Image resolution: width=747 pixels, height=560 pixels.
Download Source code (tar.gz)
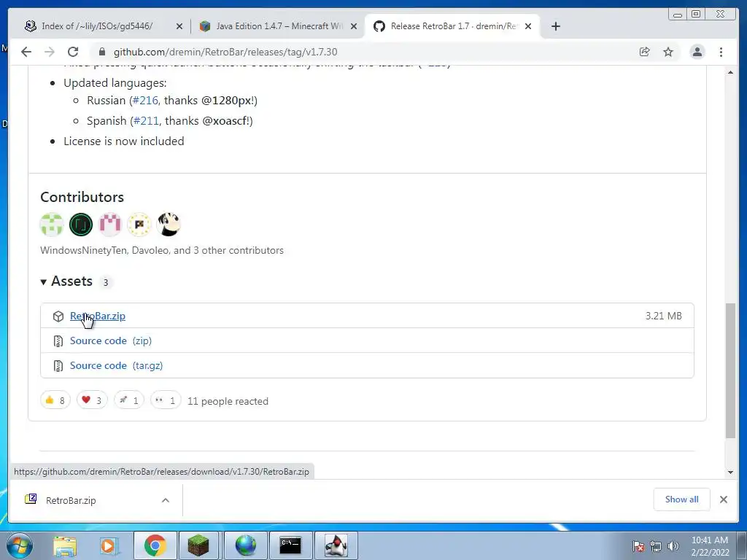pyautogui.click(x=116, y=366)
